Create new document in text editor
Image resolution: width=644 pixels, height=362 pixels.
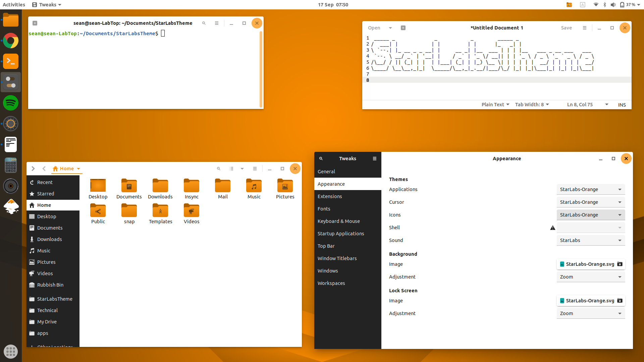pos(403,28)
